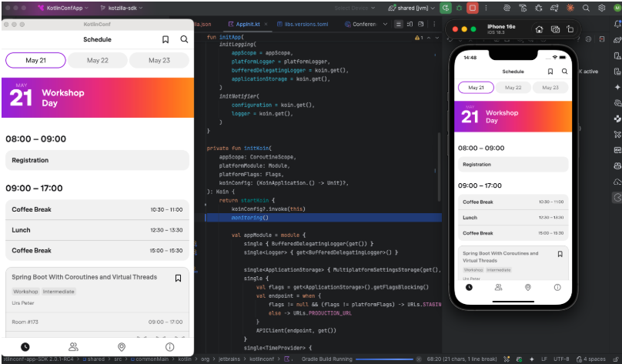Open IDE Search Everywhere magnifier
Screen dimensions: 622x364
586,8
